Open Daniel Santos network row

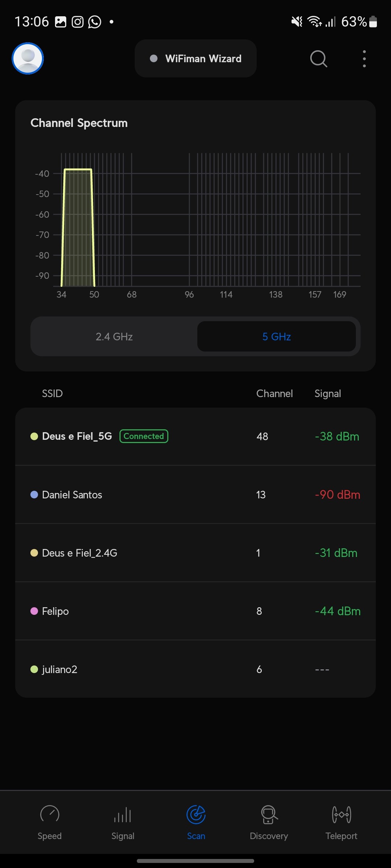pos(72,495)
